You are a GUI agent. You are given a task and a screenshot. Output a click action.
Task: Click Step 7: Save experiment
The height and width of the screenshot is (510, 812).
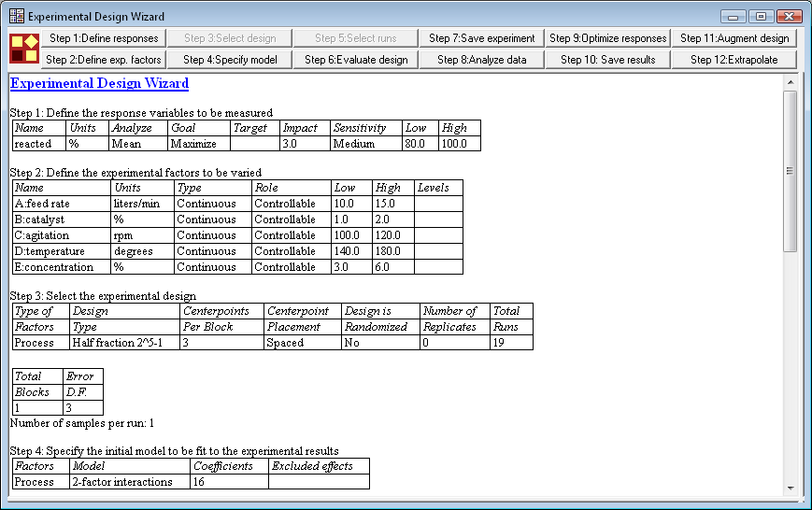[x=481, y=38]
